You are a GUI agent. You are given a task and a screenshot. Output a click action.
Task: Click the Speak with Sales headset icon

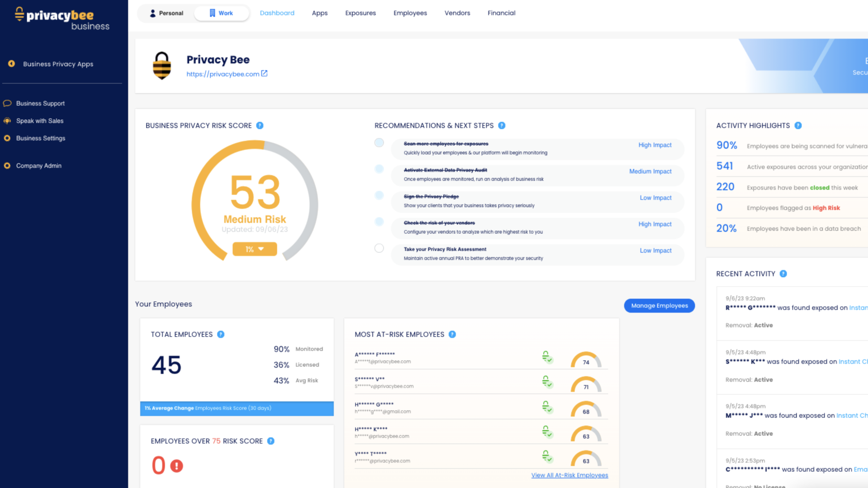[7, 120]
